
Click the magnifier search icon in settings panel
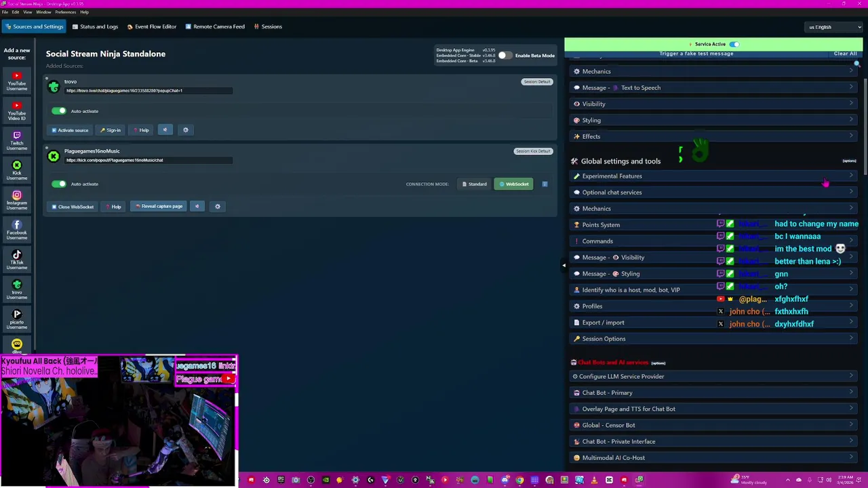click(x=857, y=64)
